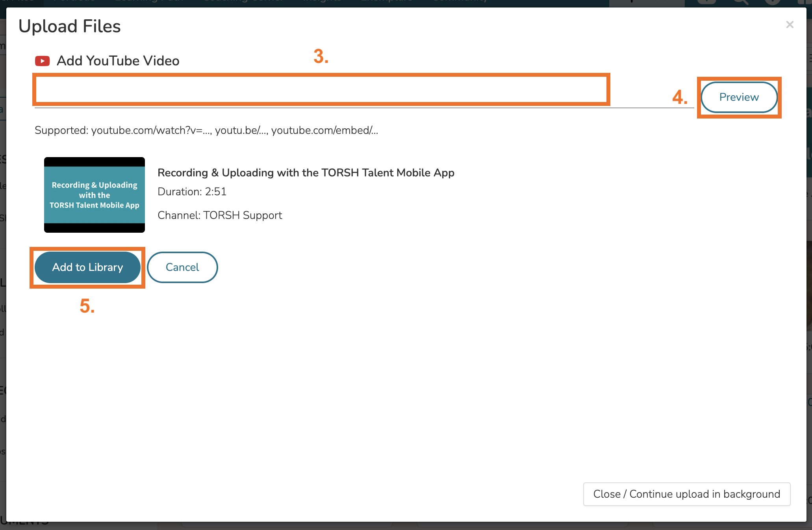Screen dimensions: 812x530
Task: Click the dimmed help icon in header
Action: coord(773,2)
